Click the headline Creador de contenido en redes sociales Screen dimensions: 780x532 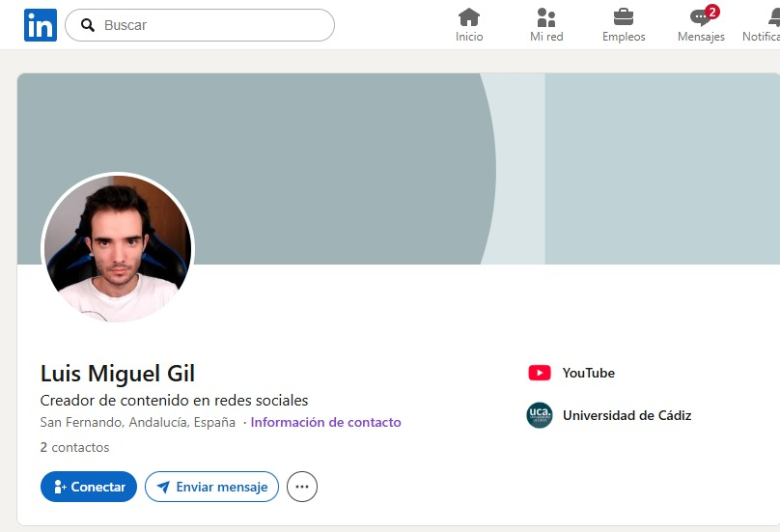[x=174, y=400]
